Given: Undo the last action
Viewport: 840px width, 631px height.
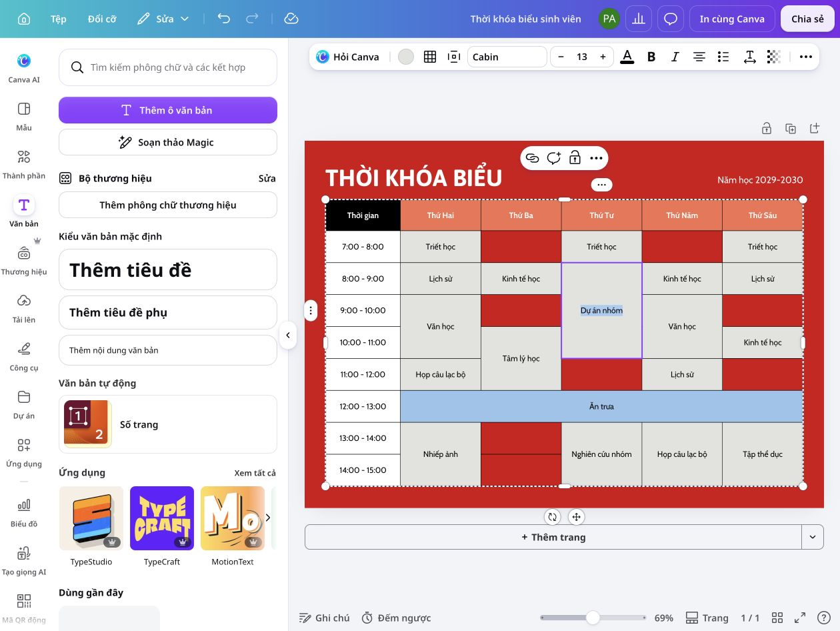Looking at the screenshot, I should point(224,19).
